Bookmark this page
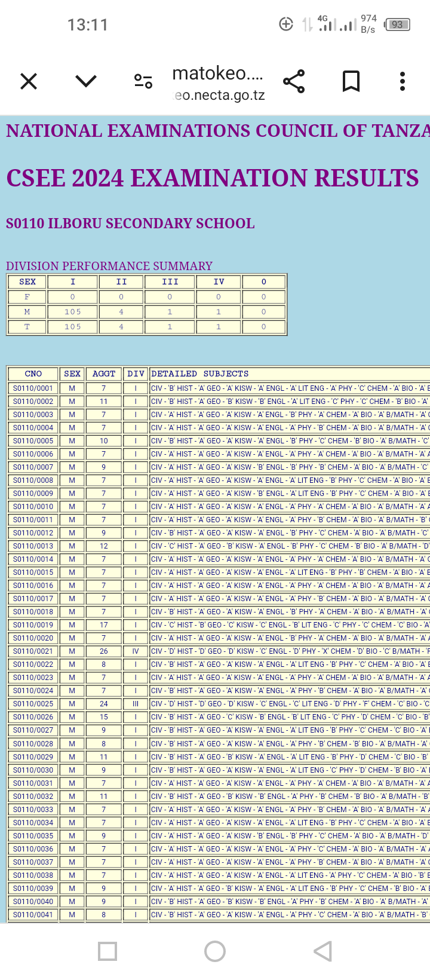The width and height of the screenshot is (430, 980). (351, 81)
